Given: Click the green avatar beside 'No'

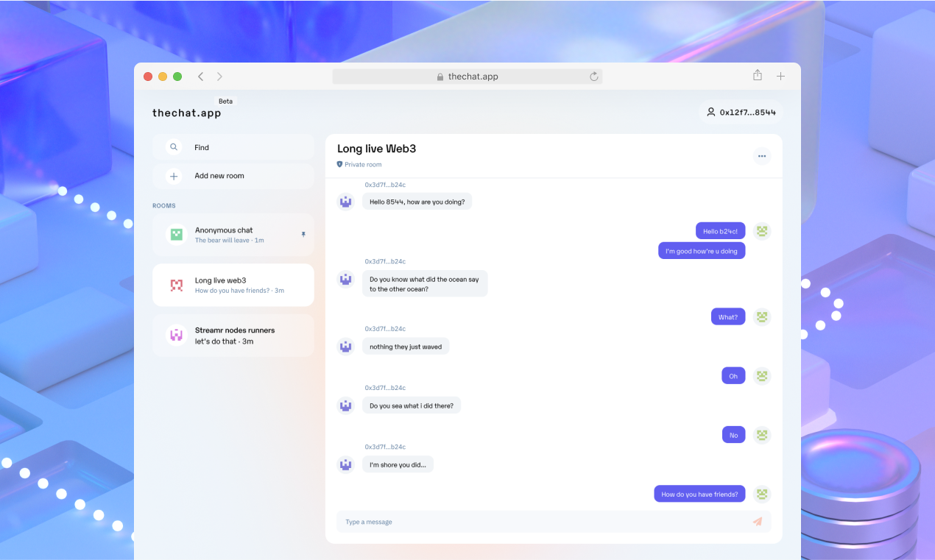Looking at the screenshot, I should 763,435.
